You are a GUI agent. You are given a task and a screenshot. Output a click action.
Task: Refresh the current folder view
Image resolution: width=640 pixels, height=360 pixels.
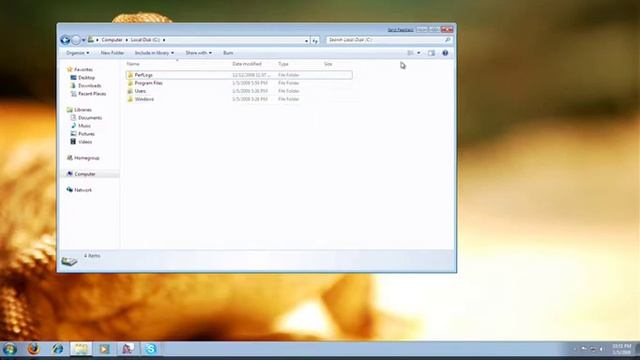click(315, 40)
